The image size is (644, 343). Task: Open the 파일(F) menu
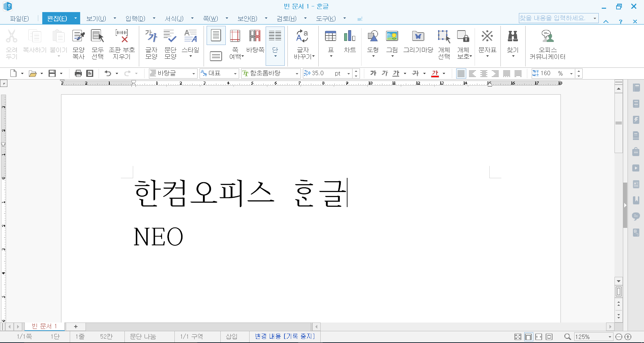click(x=19, y=18)
